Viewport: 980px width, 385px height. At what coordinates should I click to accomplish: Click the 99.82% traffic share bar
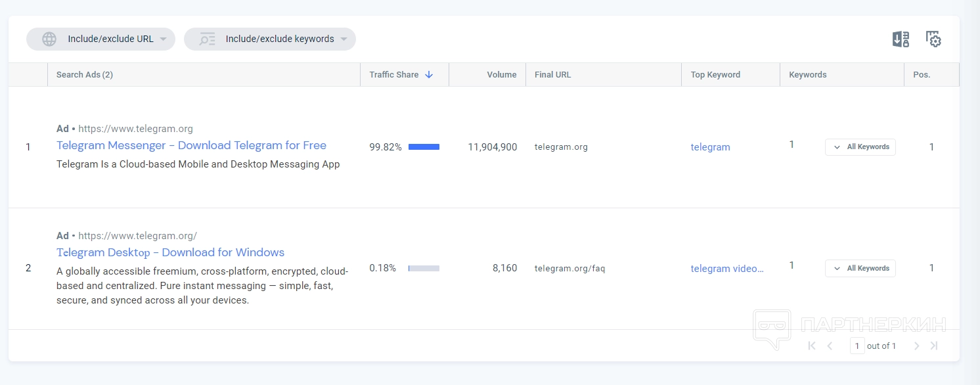(424, 147)
